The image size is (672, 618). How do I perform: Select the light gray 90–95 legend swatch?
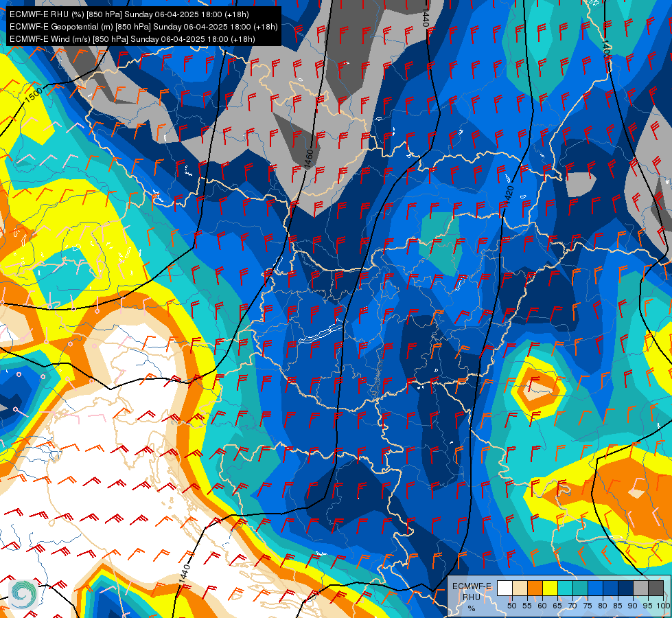(x=640, y=588)
